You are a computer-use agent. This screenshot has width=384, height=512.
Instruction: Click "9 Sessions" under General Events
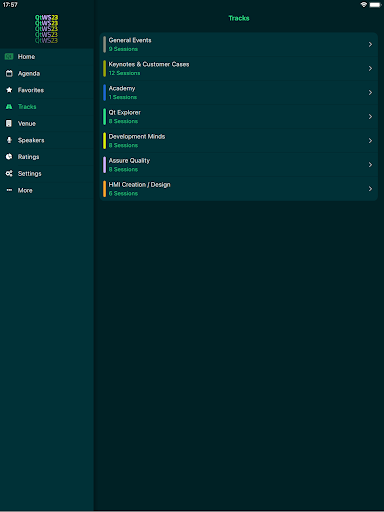point(123,49)
